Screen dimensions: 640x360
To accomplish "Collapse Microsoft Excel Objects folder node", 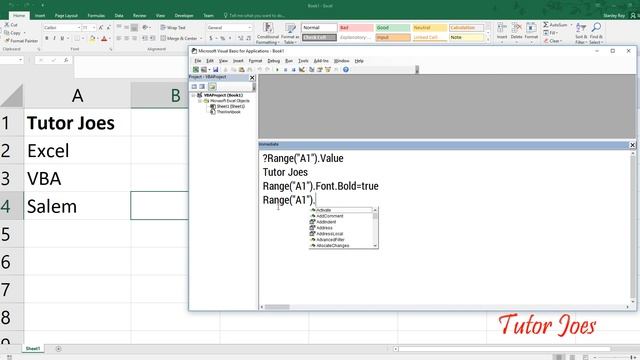I will point(200,100).
